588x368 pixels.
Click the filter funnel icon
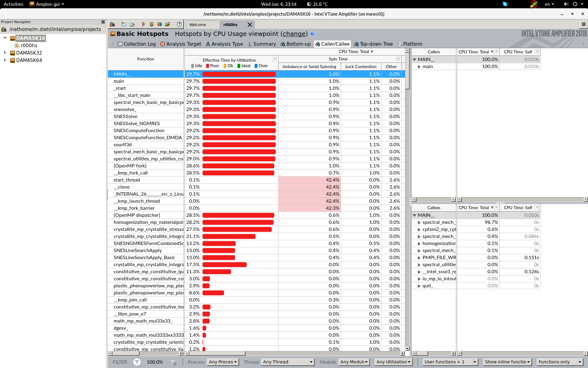pos(137,362)
